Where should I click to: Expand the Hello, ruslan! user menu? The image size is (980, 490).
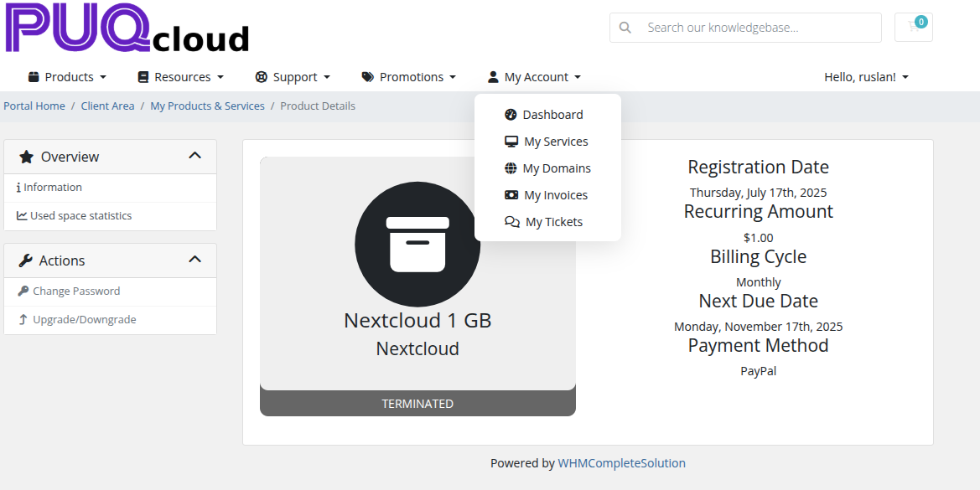[866, 77]
